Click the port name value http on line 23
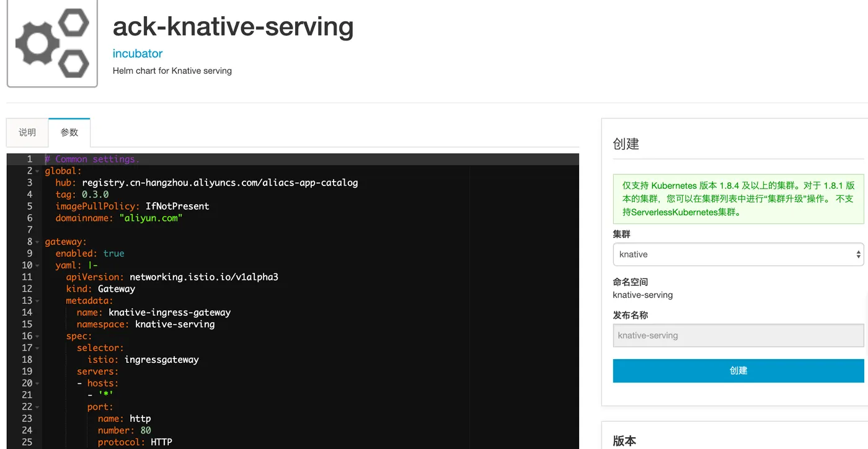Image resolution: width=868 pixels, height=449 pixels. coord(140,418)
